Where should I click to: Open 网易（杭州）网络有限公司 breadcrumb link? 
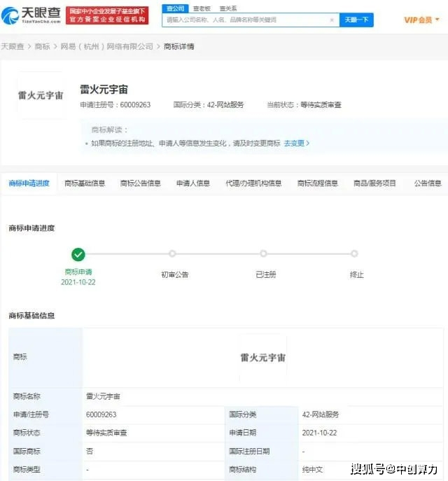coord(106,47)
